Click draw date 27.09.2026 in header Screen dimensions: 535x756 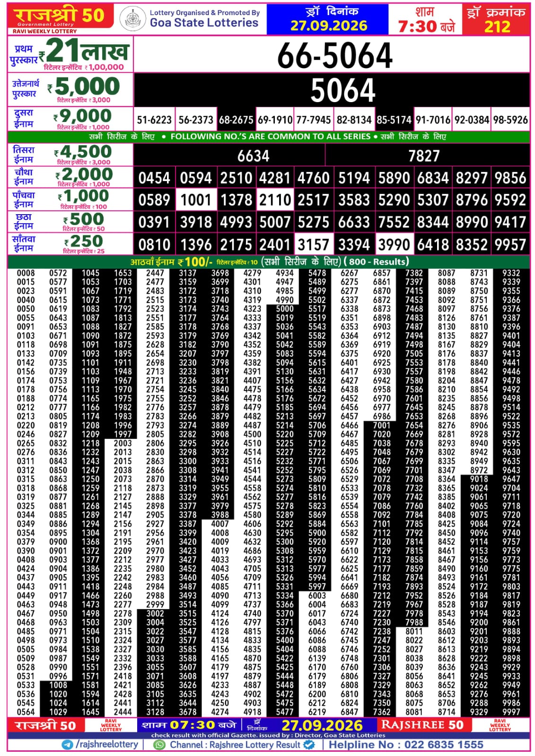(x=329, y=26)
